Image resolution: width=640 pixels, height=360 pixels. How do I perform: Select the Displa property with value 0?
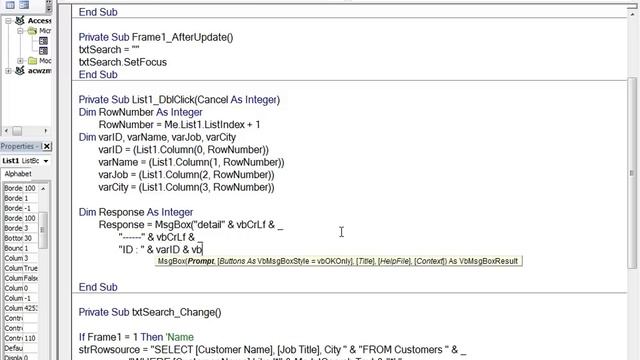21,358
